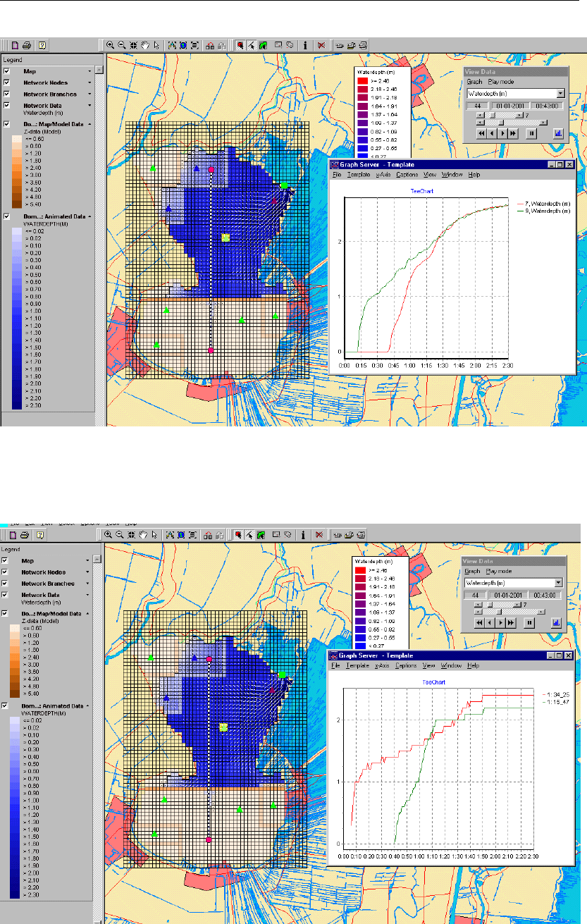Toggle Network Nodes checkbox in lower Legend

pyautogui.click(x=6, y=572)
